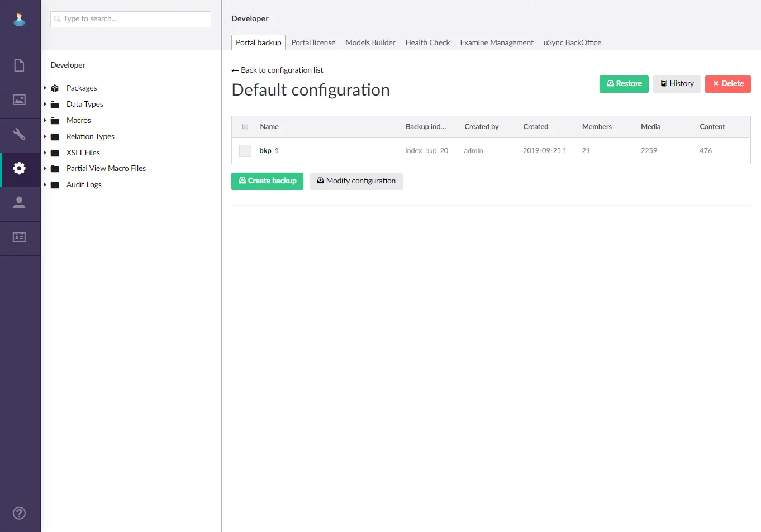Switch to the Portal license tab

point(313,42)
